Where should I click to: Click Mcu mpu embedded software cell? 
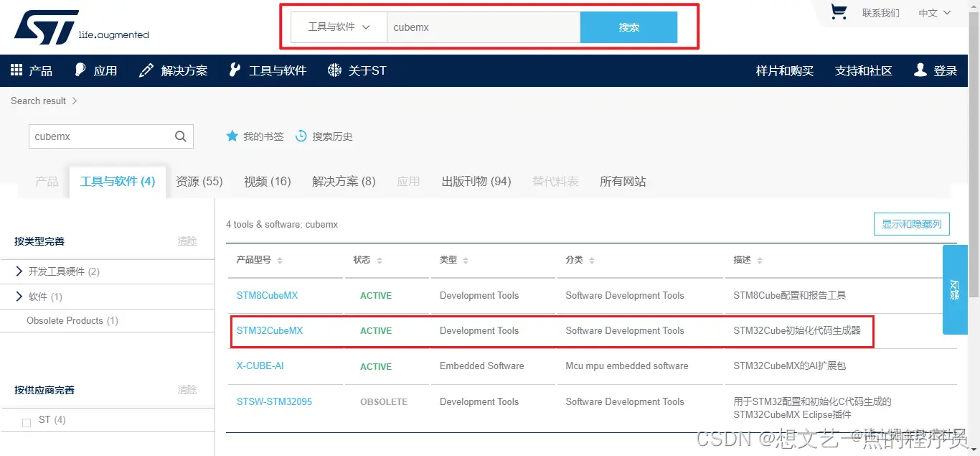click(x=627, y=366)
